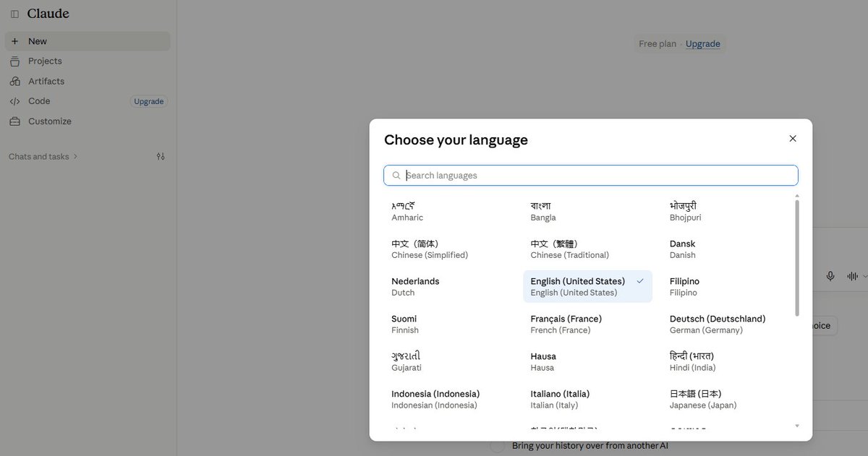Select Dansk Danish language
The height and width of the screenshot is (456, 868).
[x=727, y=249]
